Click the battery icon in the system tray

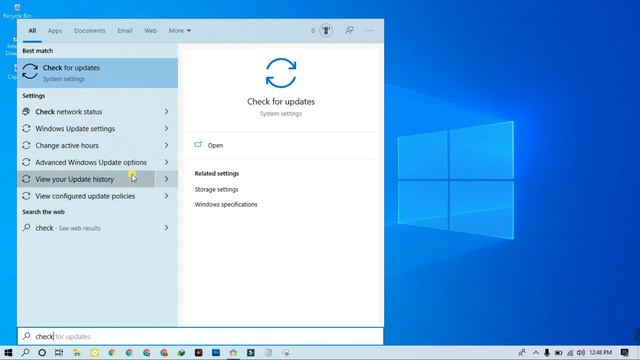point(558,353)
